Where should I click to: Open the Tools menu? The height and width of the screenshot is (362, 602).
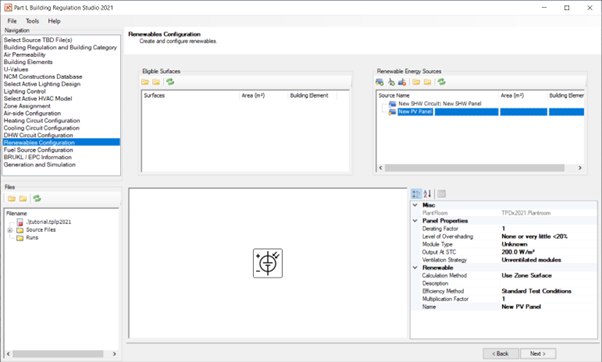32,21
